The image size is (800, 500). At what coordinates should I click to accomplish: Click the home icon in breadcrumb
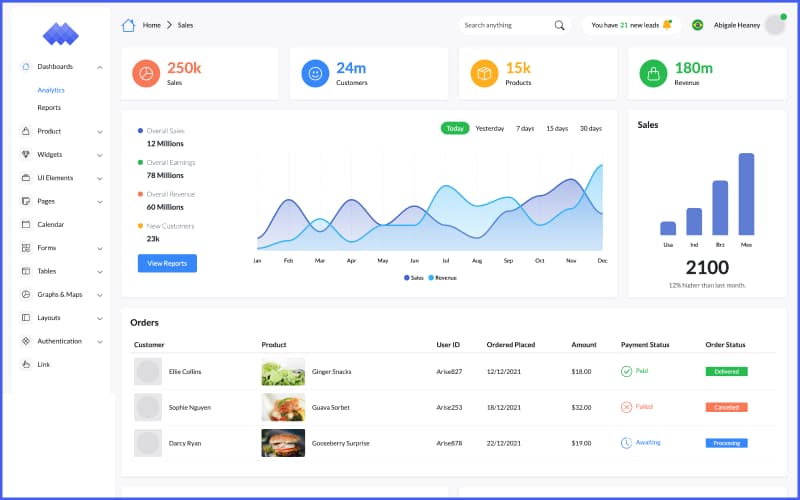[128, 25]
